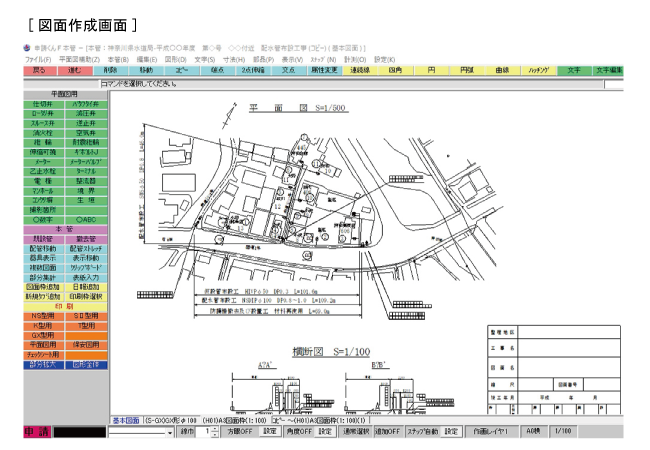Click the 申請 button at bottom left
The image size is (650, 450).
point(36,432)
